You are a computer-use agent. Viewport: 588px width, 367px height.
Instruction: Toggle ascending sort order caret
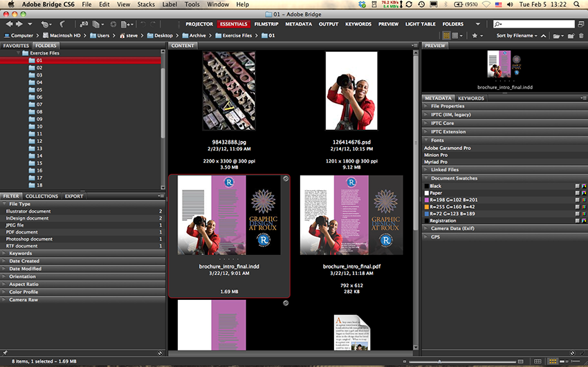tap(543, 35)
